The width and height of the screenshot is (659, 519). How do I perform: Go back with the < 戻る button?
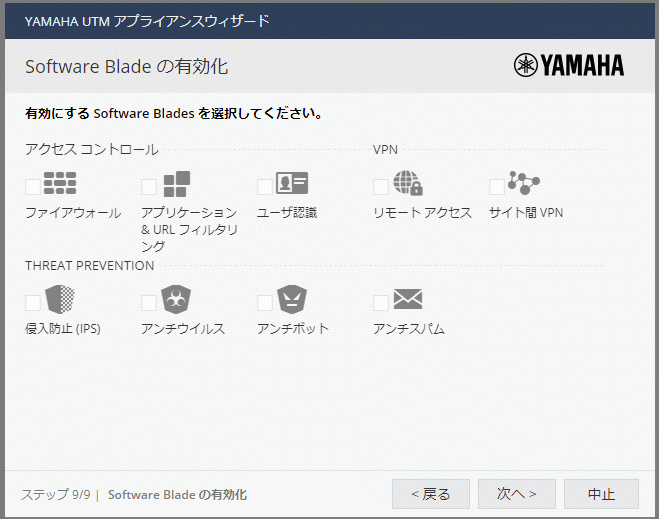(431, 494)
